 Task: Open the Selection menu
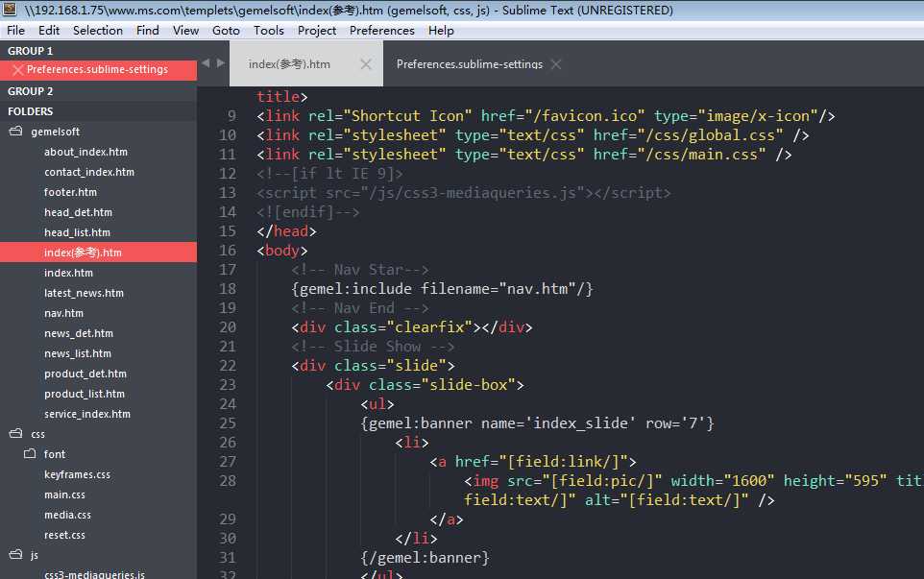click(98, 30)
